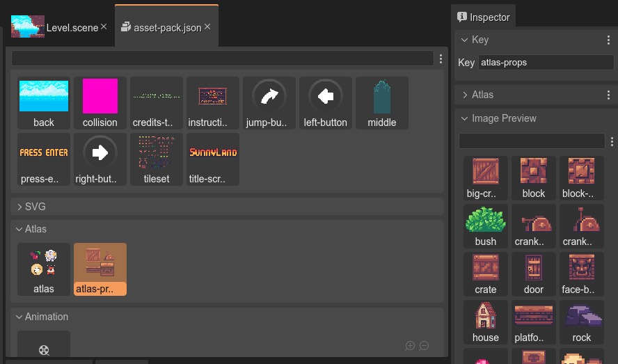Open Image Preview filter options menu
This screenshot has height=364, width=618.
coord(612,141)
